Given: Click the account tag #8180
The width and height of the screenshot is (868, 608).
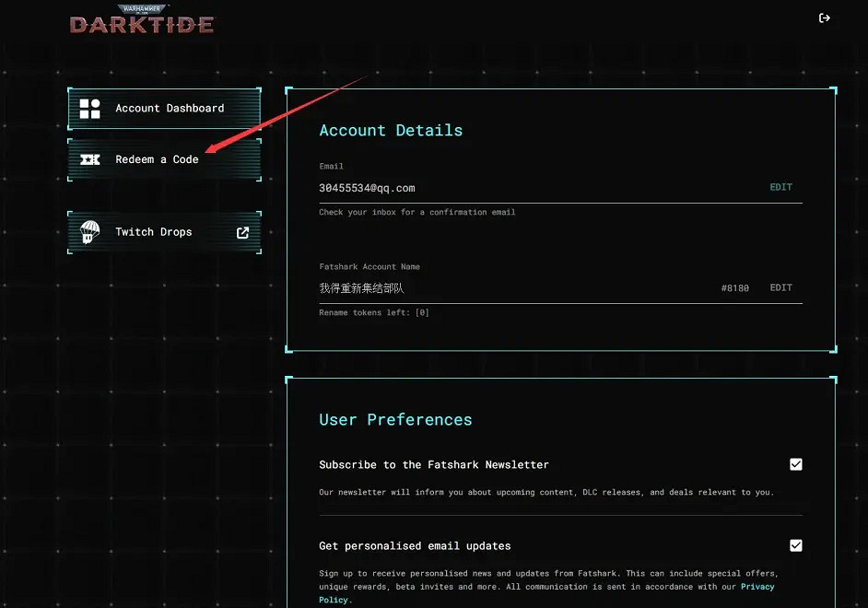Looking at the screenshot, I should 734,288.
